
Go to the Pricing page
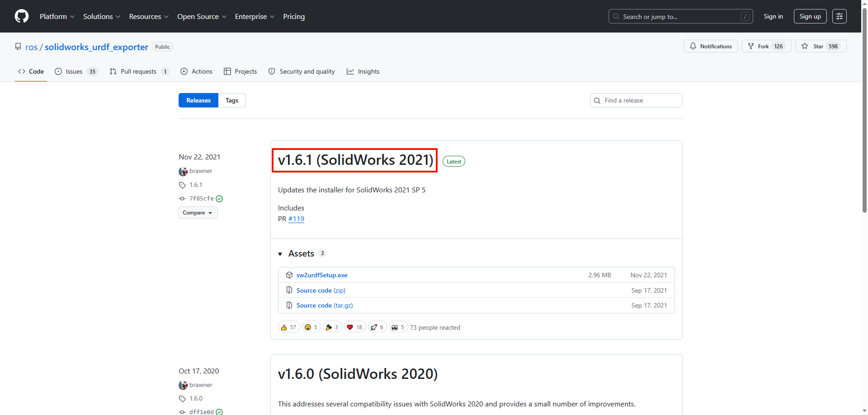tap(294, 16)
